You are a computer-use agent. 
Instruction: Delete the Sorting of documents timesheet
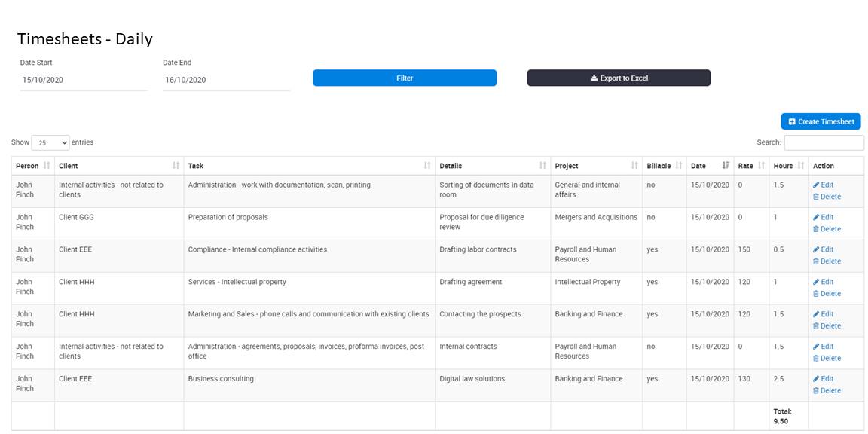pos(827,197)
